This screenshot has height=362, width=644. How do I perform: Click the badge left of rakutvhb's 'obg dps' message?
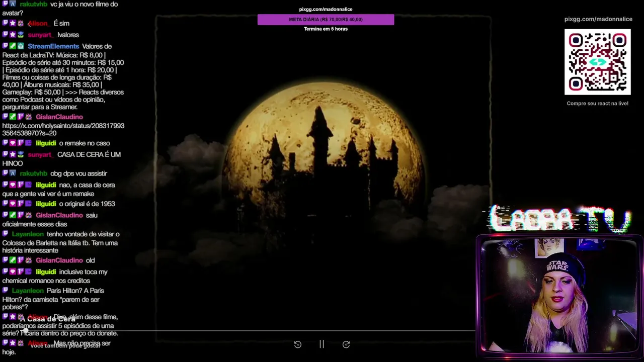coord(13,173)
